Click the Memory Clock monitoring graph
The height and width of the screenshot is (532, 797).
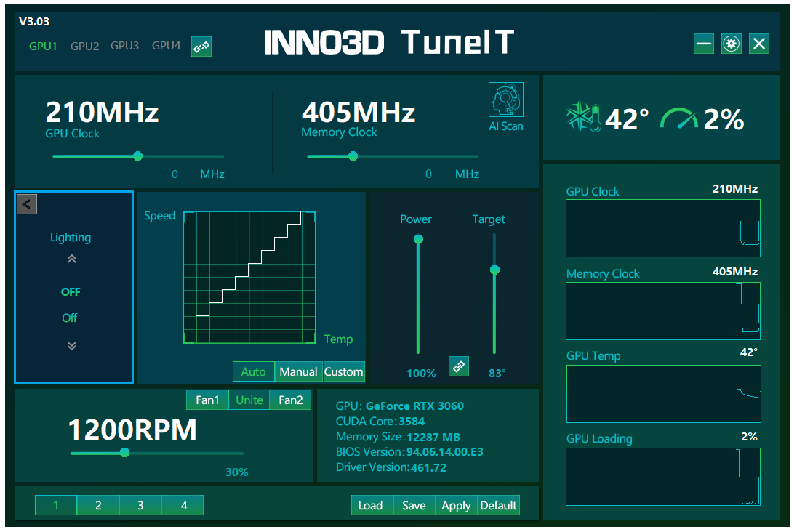(x=663, y=311)
